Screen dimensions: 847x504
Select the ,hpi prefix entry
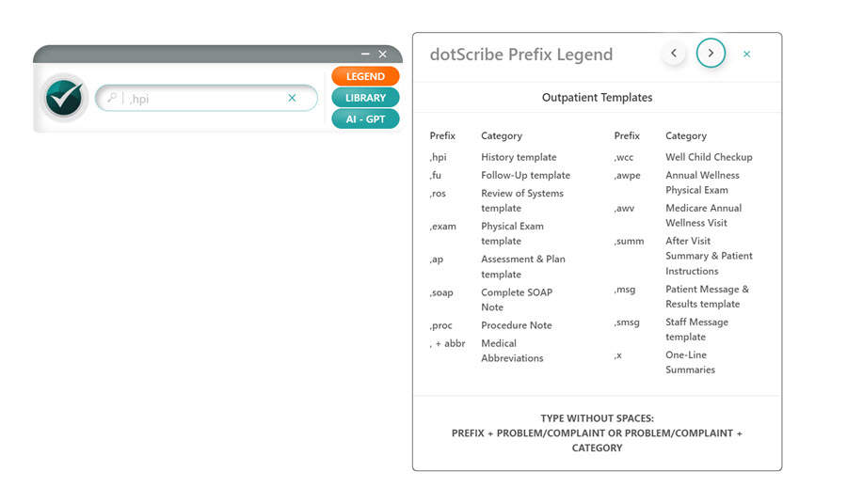[x=438, y=157]
